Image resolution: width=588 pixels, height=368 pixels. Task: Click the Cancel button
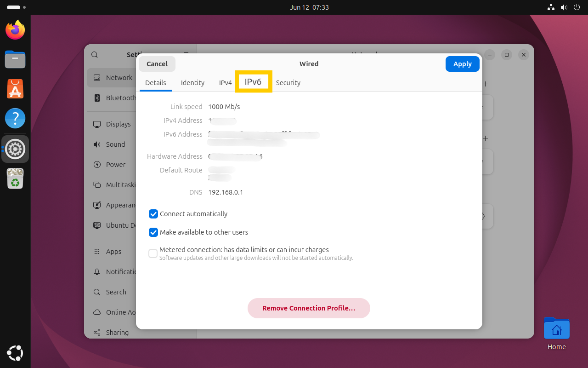click(x=157, y=64)
